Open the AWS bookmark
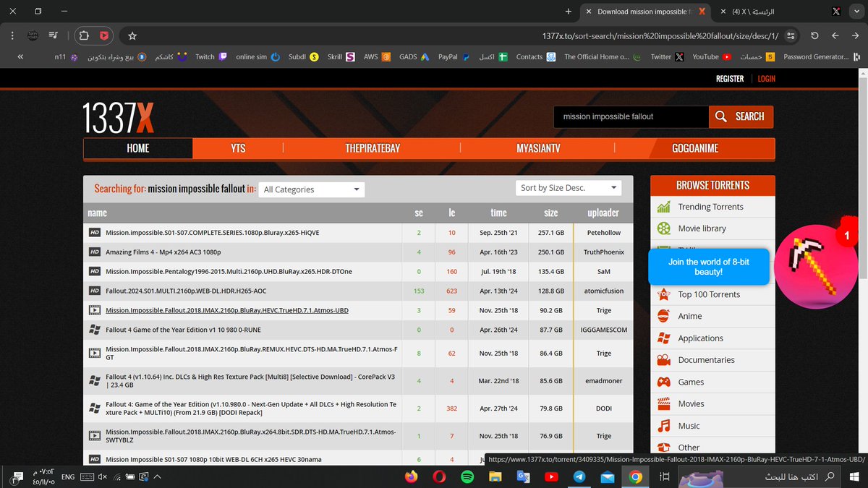The image size is (868, 488). tap(377, 56)
